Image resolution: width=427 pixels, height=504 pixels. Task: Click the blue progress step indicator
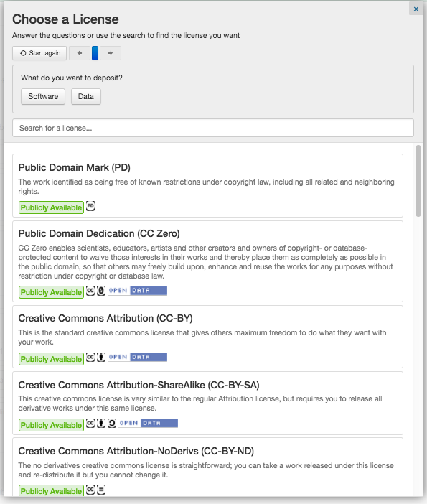coord(95,53)
